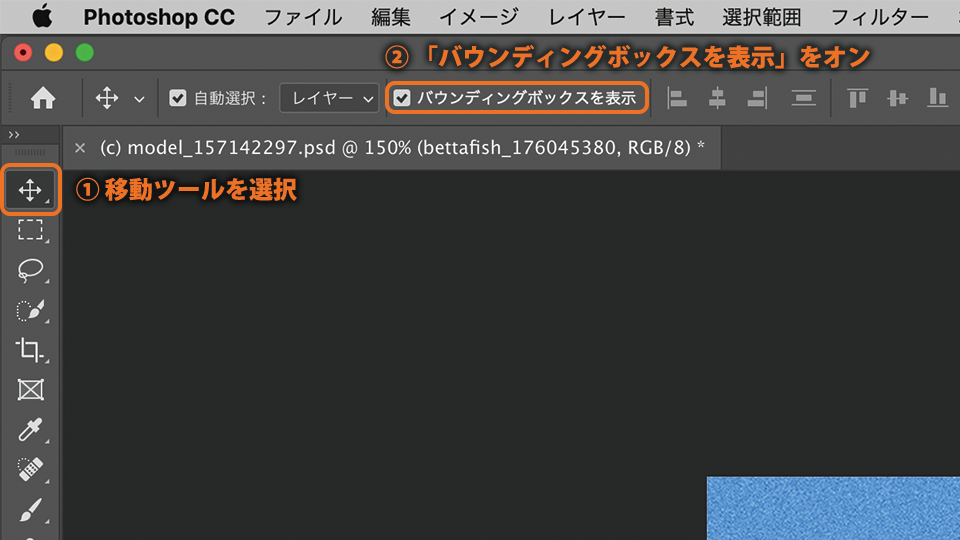The width and height of the screenshot is (960, 540).
Task: Select the Eyedropper tool
Action: click(30, 430)
